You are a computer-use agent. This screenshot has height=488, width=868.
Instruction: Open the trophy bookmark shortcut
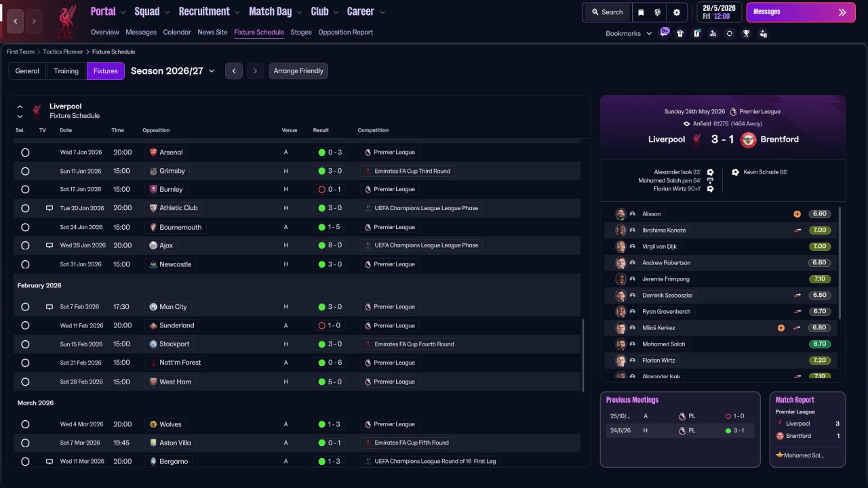pos(746,33)
